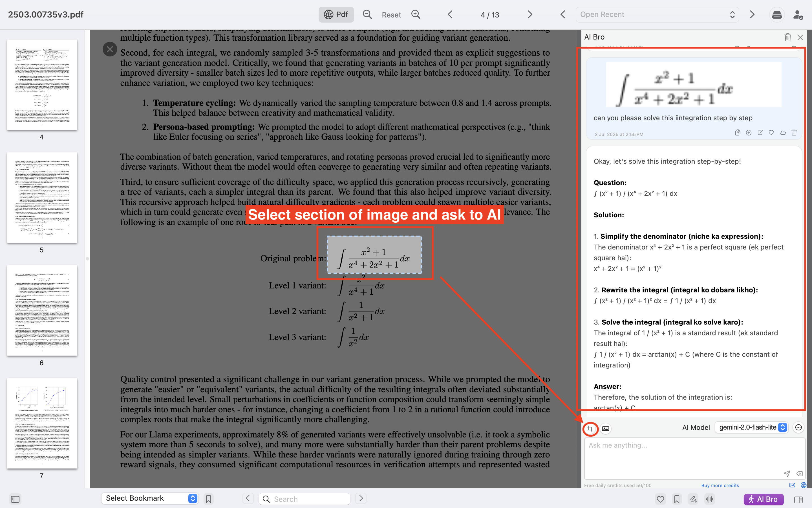Copy the user's chat message

point(738,133)
